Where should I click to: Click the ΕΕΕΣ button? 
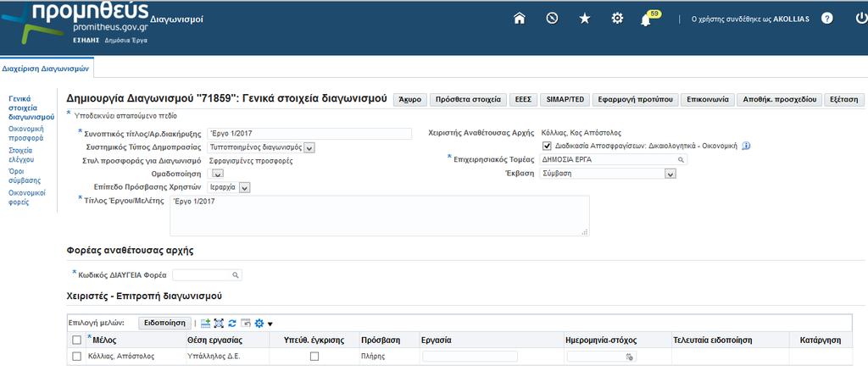(x=522, y=99)
